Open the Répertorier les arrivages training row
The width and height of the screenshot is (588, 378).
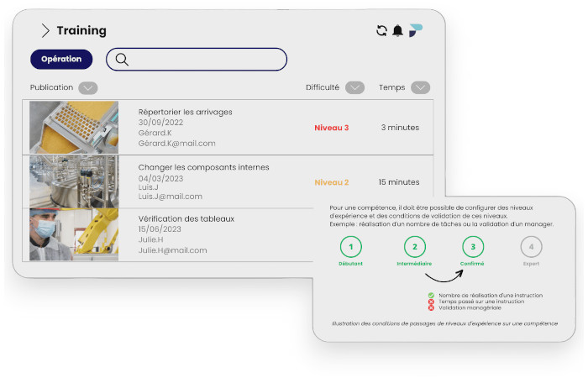185,112
